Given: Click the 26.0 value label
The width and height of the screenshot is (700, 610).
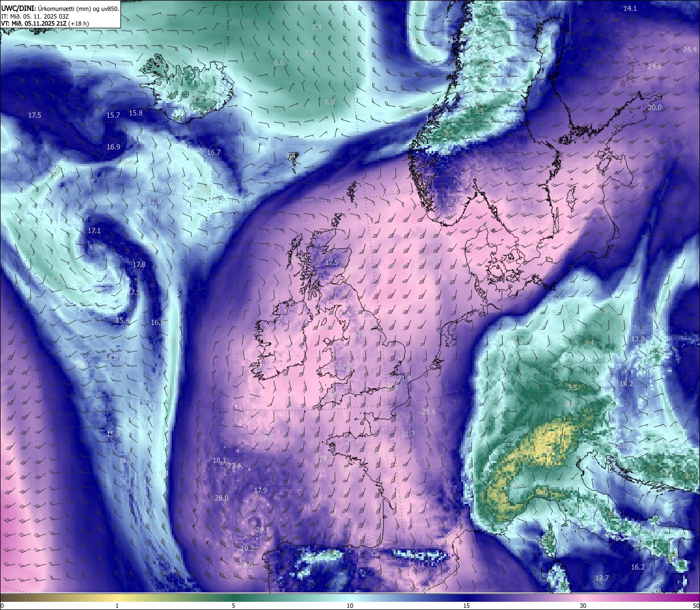Looking at the screenshot, I should click(221, 498).
